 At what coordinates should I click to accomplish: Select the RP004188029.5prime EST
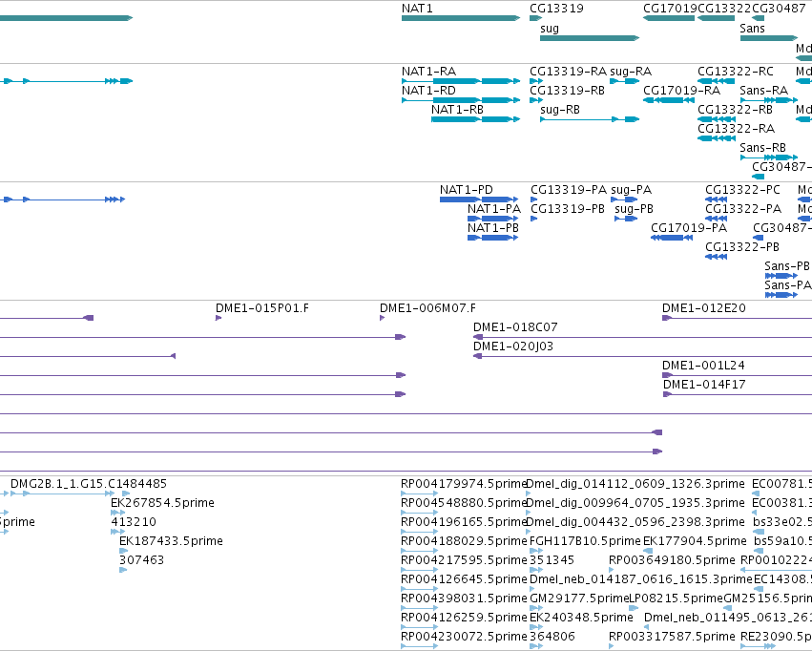click(x=420, y=551)
